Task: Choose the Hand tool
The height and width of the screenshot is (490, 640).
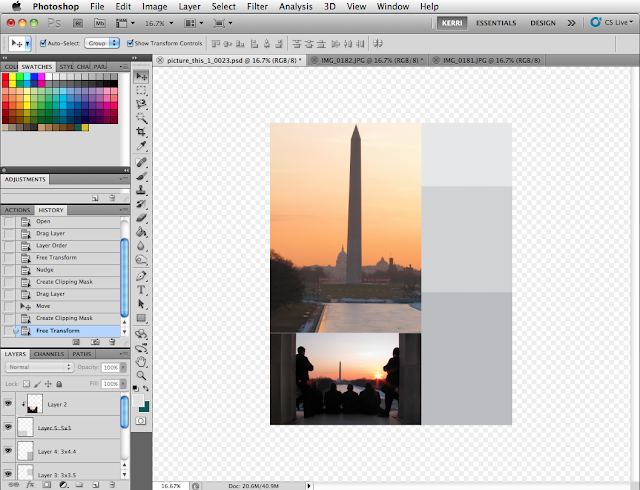Action: (x=141, y=361)
